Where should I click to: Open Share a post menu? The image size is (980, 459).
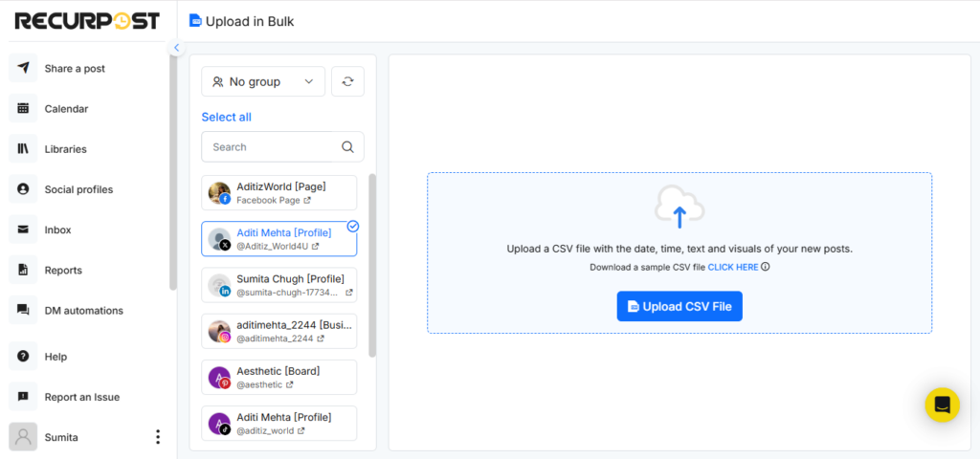[75, 68]
